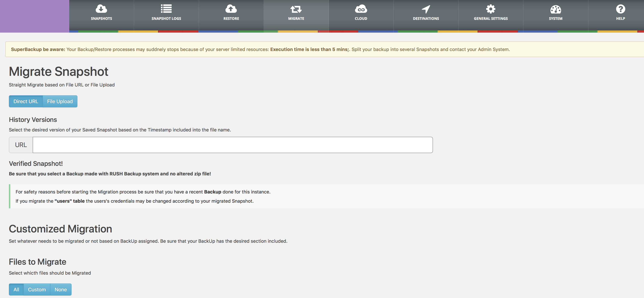Viewport: 644px width, 298px height.
Task: Switch to File Upload mode
Action: tap(60, 101)
